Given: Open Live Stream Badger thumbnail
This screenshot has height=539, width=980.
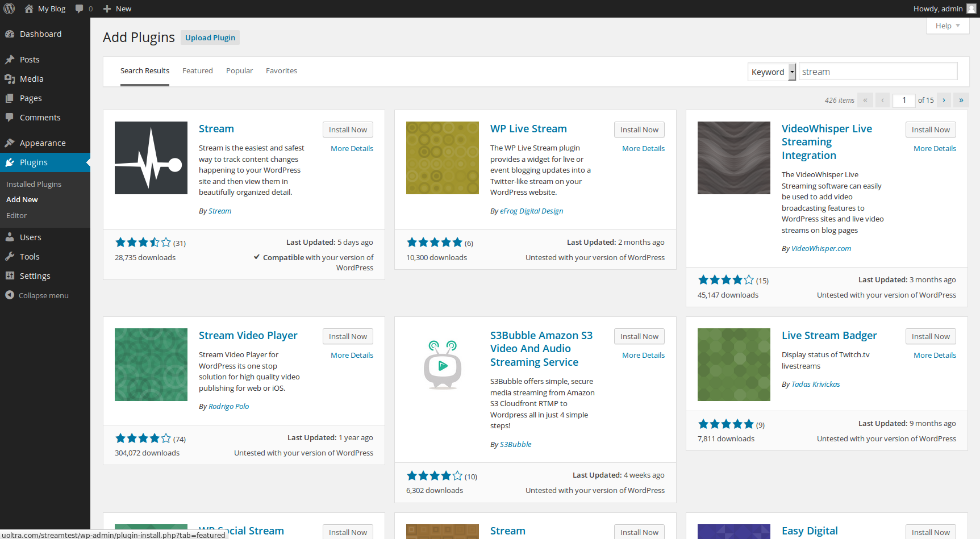Looking at the screenshot, I should [734, 365].
